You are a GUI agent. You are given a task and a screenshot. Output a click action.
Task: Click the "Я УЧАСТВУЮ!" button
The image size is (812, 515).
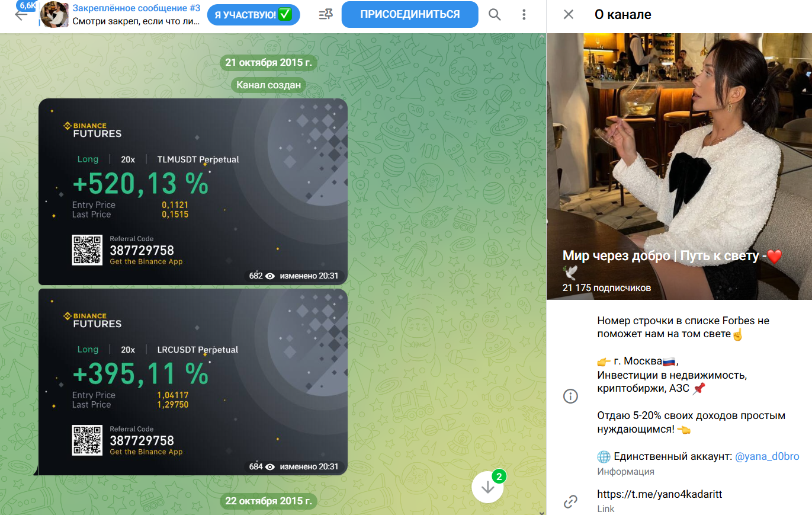tap(253, 14)
